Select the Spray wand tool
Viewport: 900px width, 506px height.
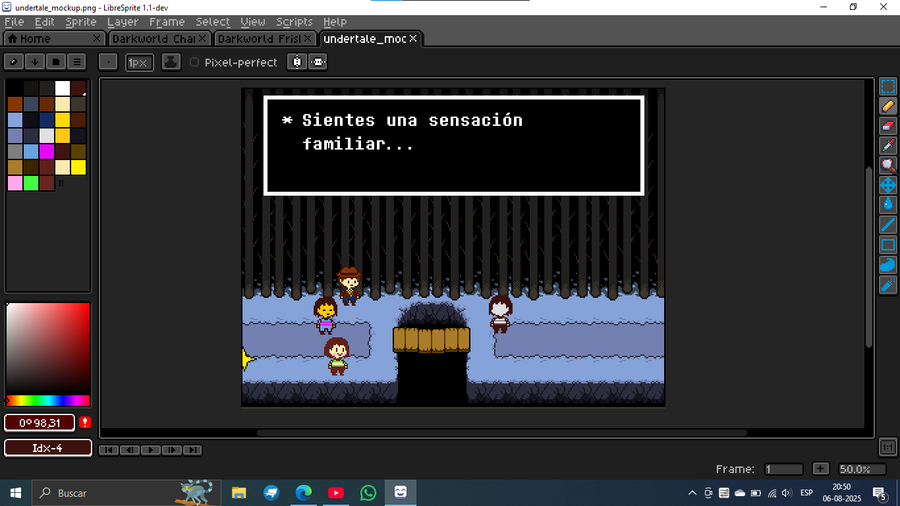tap(888, 285)
